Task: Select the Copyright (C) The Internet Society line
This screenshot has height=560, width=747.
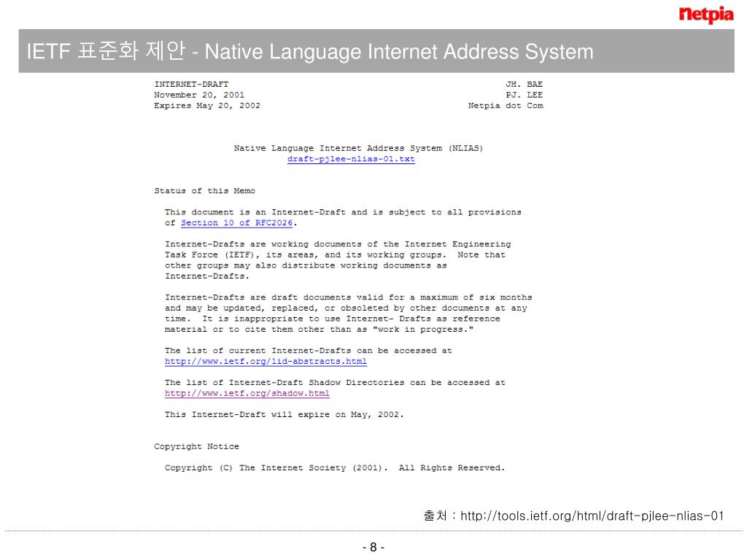Action: [x=334, y=468]
